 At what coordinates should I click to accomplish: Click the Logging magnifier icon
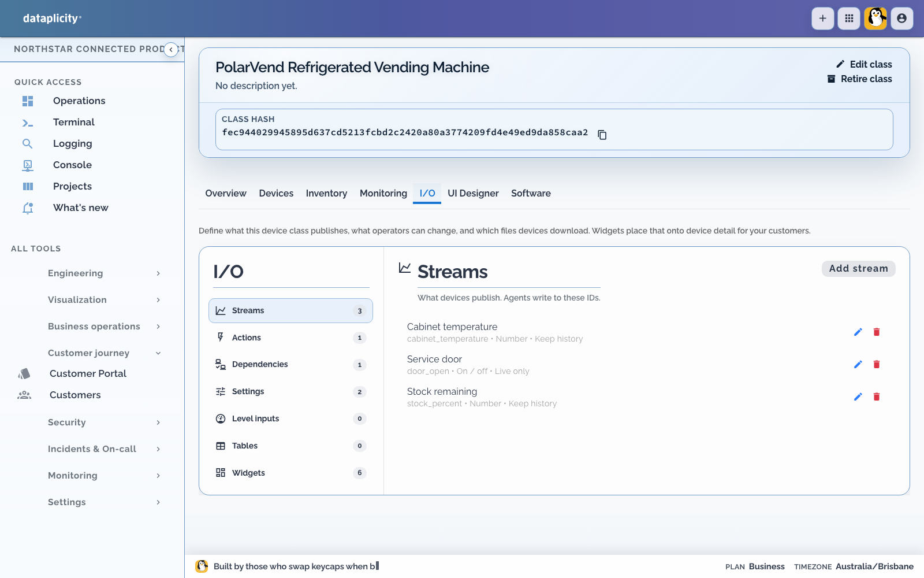28,144
